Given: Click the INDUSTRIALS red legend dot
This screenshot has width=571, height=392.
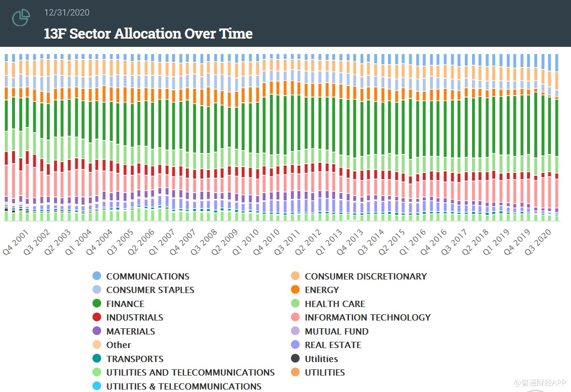Looking at the screenshot, I should tap(97, 317).
